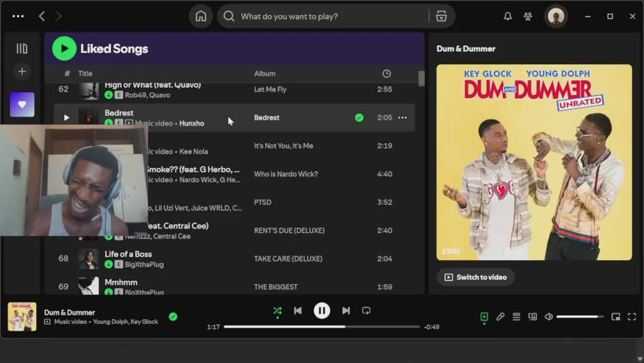Toggle liked checkmark on Bedrest row
Screen dimensions: 644x363
pyautogui.click(x=359, y=117)
